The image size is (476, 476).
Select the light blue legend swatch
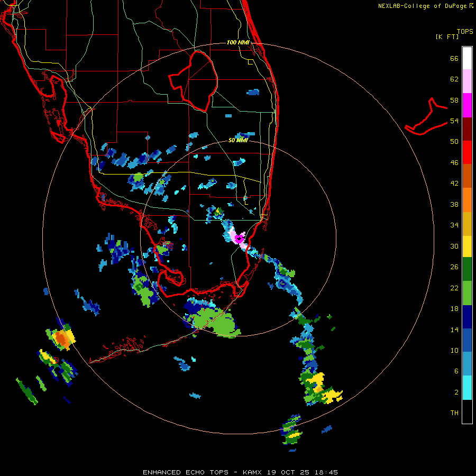point(467,364)
